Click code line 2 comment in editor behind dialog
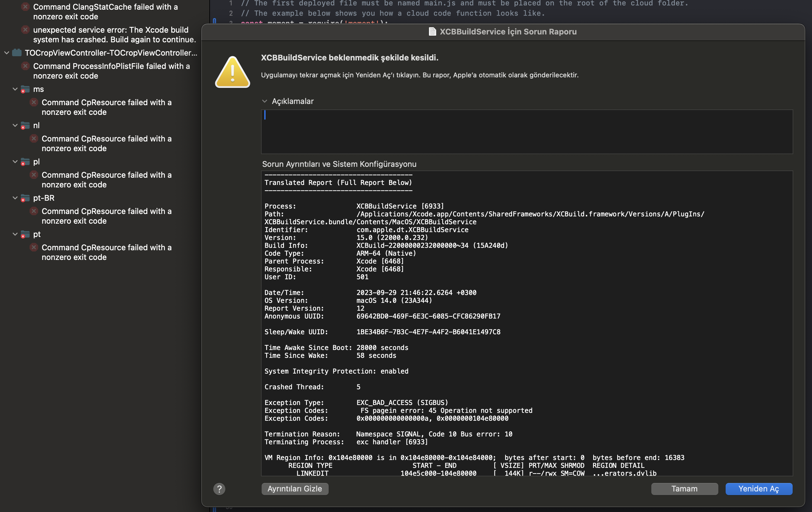Viewport: 812px width, 512px height. [393, 13]
